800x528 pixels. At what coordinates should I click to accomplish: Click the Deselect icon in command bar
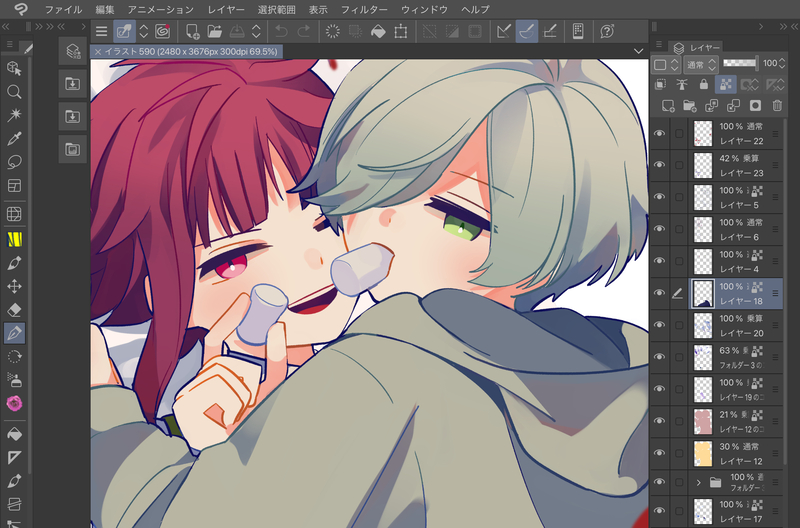tap(430, 32)
